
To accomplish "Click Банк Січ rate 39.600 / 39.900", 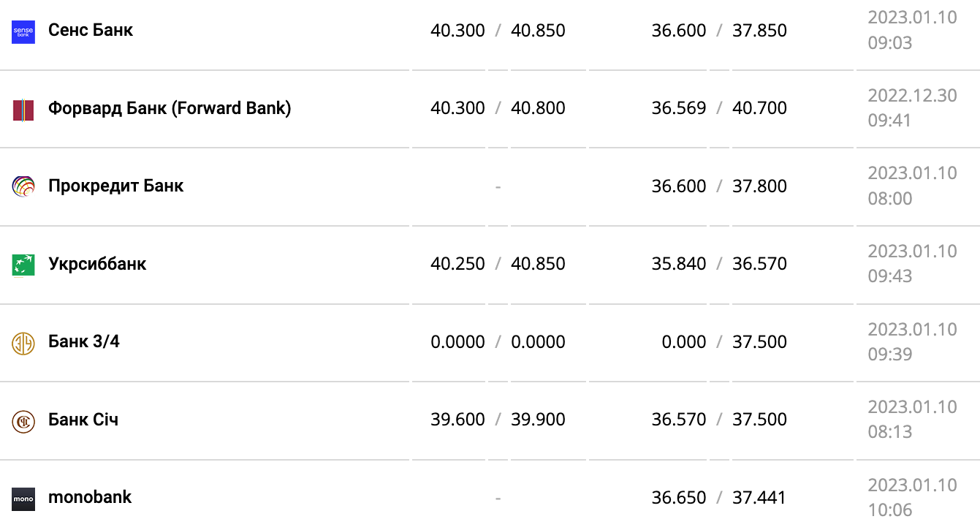I will click(x=498, y=420).
